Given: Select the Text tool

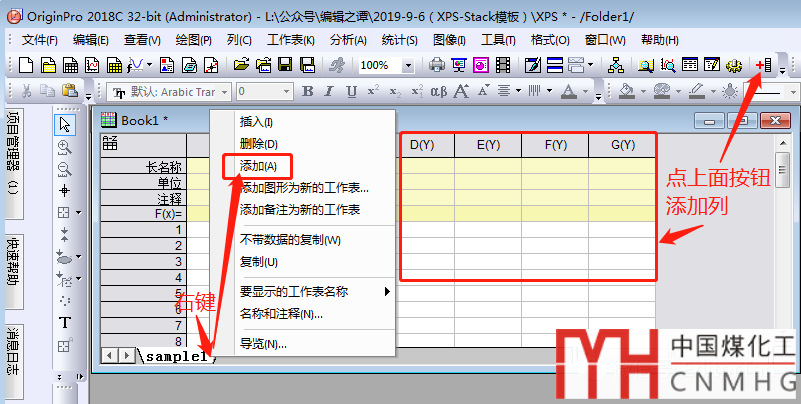Looking at the screenshot, I should click(64, 323).
